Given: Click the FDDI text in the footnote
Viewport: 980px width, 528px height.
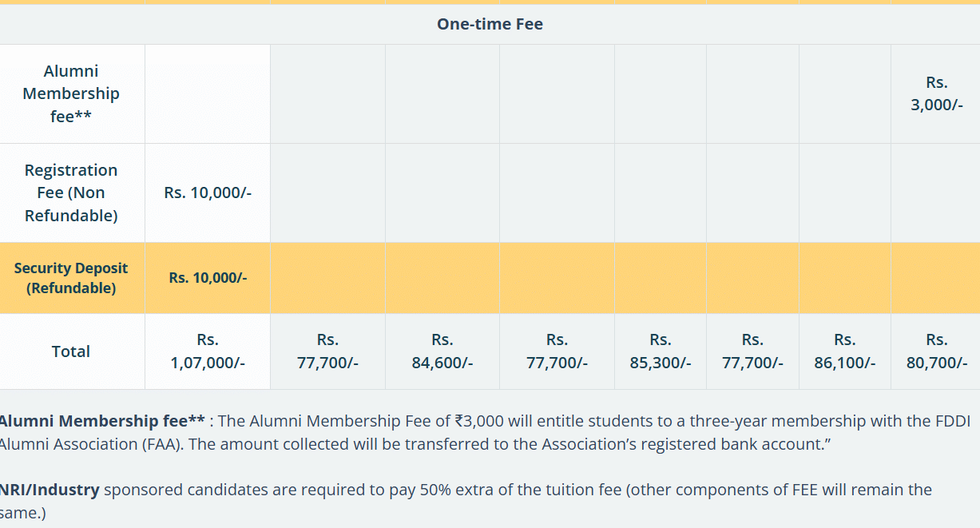Looking at the screenshot, I should coord(944,421).
